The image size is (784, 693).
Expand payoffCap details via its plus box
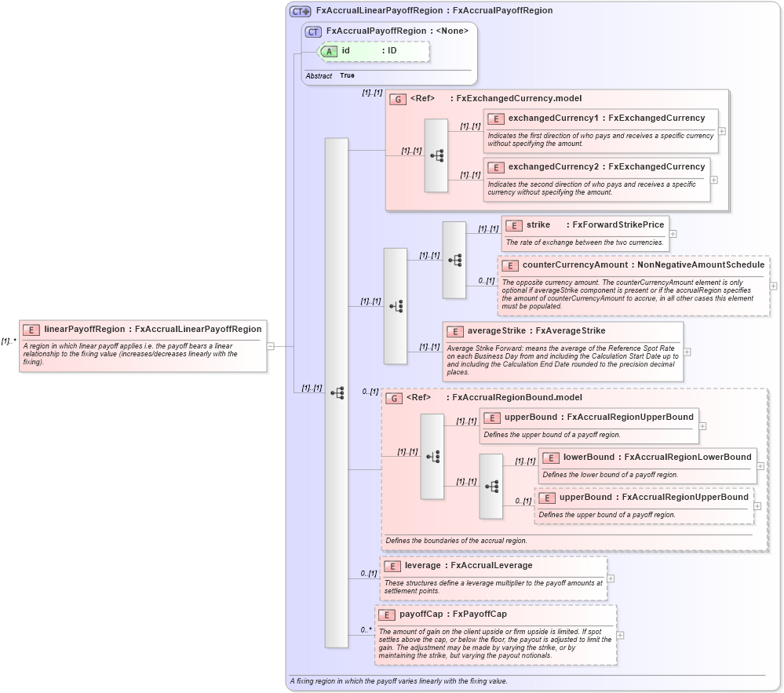(x=620, y=636)
